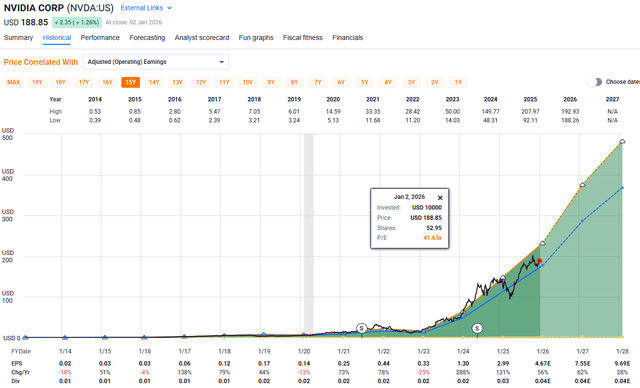Click the blue forecast dot at 1/27
The height and width of the screenshot is (388, 640).
pyautogui.click(x=582, y=221)
